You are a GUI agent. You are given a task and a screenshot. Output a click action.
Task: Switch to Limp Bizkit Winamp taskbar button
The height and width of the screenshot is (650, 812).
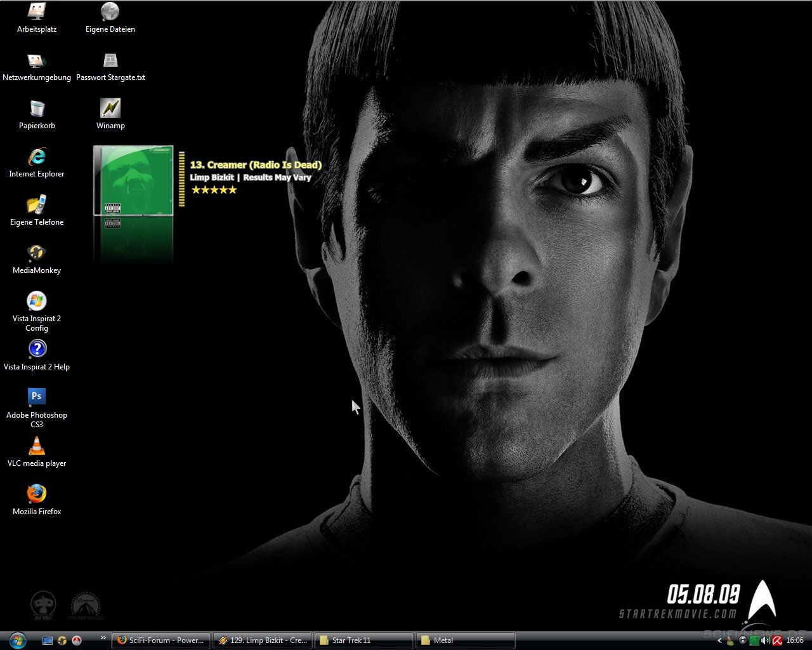(x=263, y=640)
